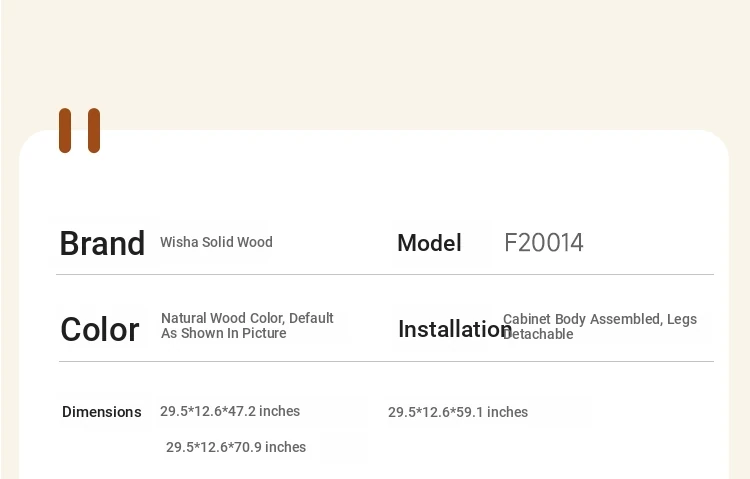Click divider line below Color row
This screenshot has width=750, height=479.
pos(386,362)
